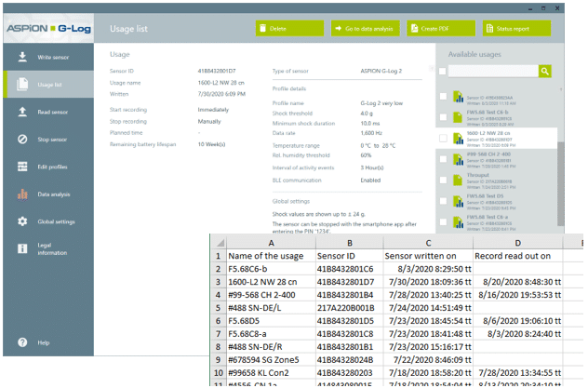Click the Usage list document icon
This screenshot has width=588, height=388.
click(x=22, y=85)
